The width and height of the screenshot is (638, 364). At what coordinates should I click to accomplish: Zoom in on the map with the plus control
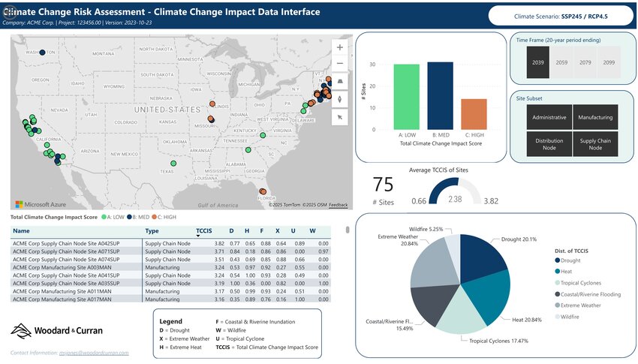point(339,47)
